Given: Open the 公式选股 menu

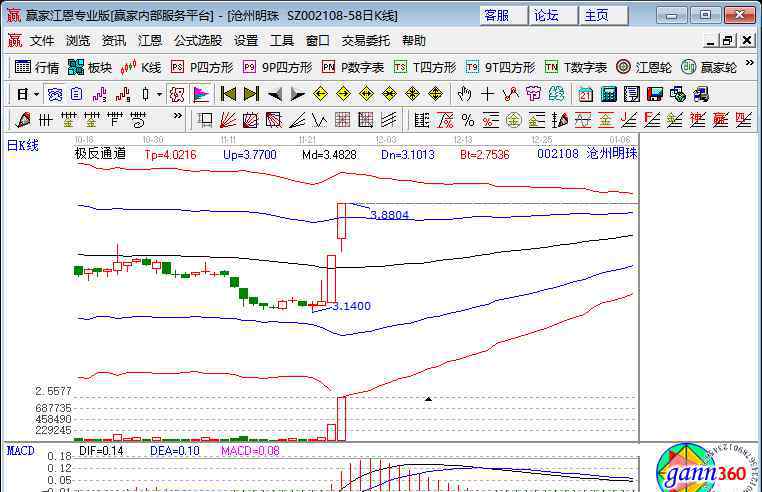Looking at the screenshot, I should [198, 41].
